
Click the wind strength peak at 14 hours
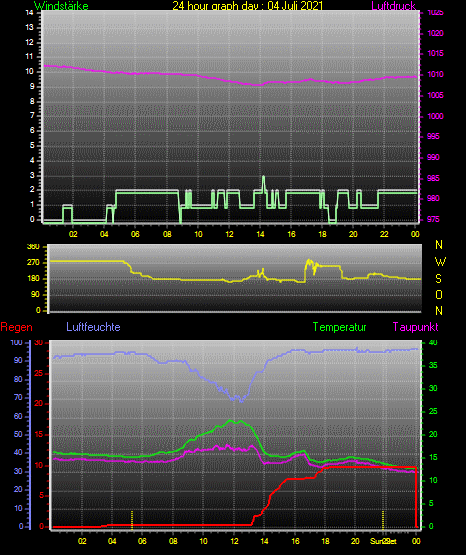[x=263, y=176]
